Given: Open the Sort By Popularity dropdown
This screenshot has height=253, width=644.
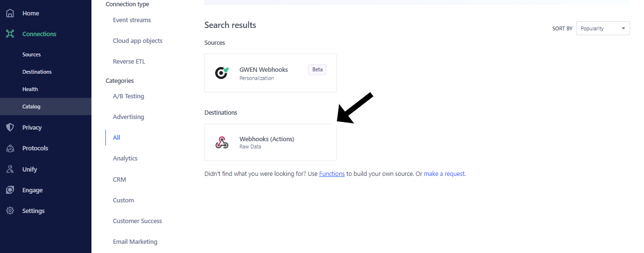Looking at the screenshot, I should click(x=603, y=28).
